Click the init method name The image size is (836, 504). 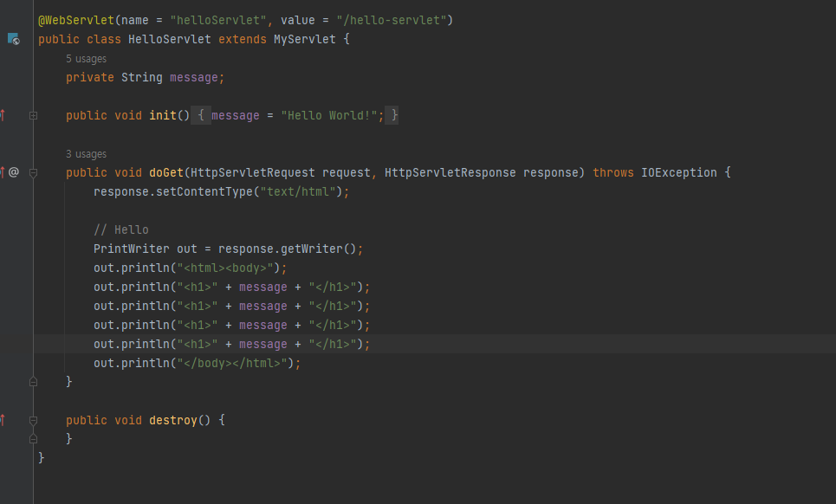[163, 116]
